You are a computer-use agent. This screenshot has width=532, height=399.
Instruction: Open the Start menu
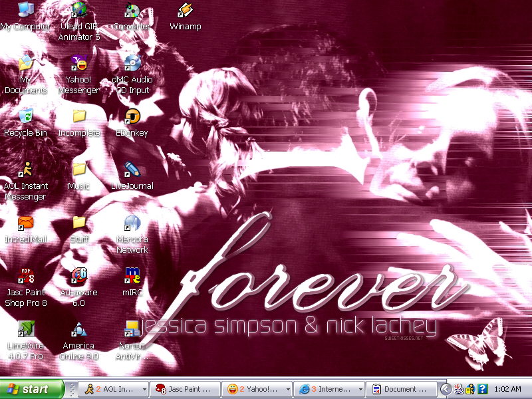[x=31, y=389]
